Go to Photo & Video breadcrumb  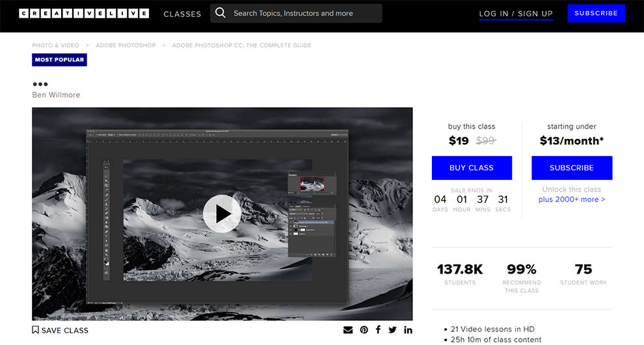(x=55, y=45)
